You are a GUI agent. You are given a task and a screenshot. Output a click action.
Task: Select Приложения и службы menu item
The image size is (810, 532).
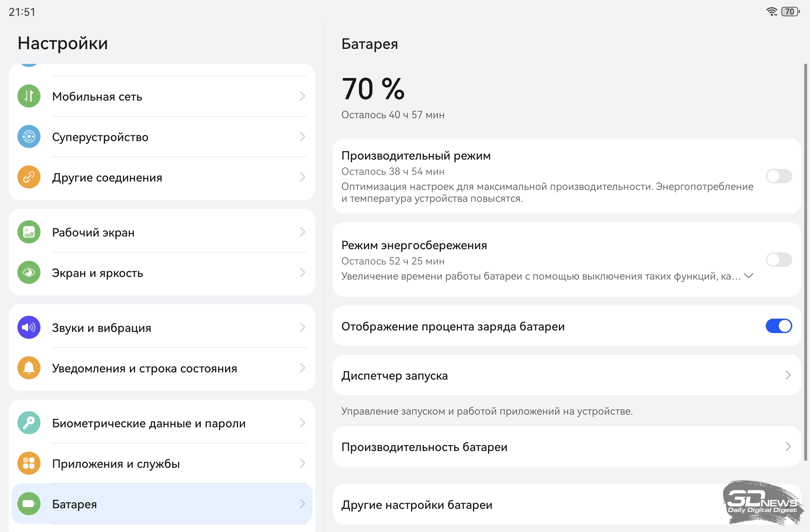coord(116,464)
